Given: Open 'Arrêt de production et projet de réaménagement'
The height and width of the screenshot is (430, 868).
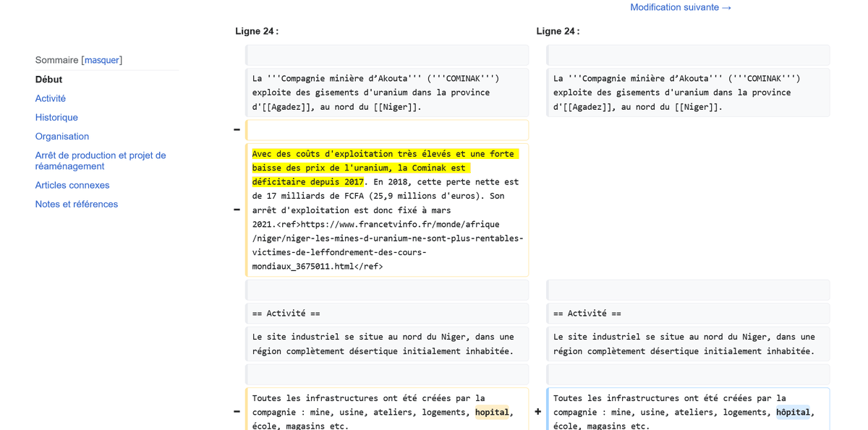Looking at the screenshot, I should point(101,160).
